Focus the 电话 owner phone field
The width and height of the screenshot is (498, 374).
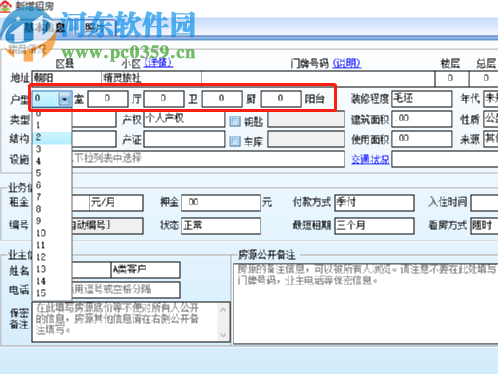pyautogui.click(x=126, y=290)
